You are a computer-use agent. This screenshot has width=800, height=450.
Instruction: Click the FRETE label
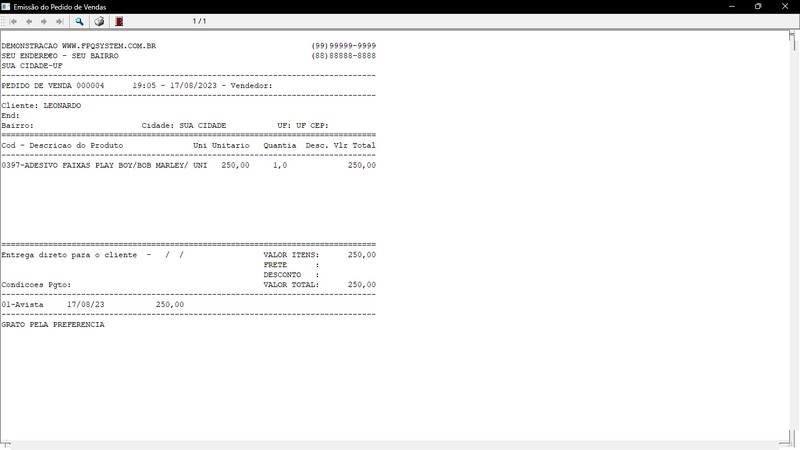275,265
